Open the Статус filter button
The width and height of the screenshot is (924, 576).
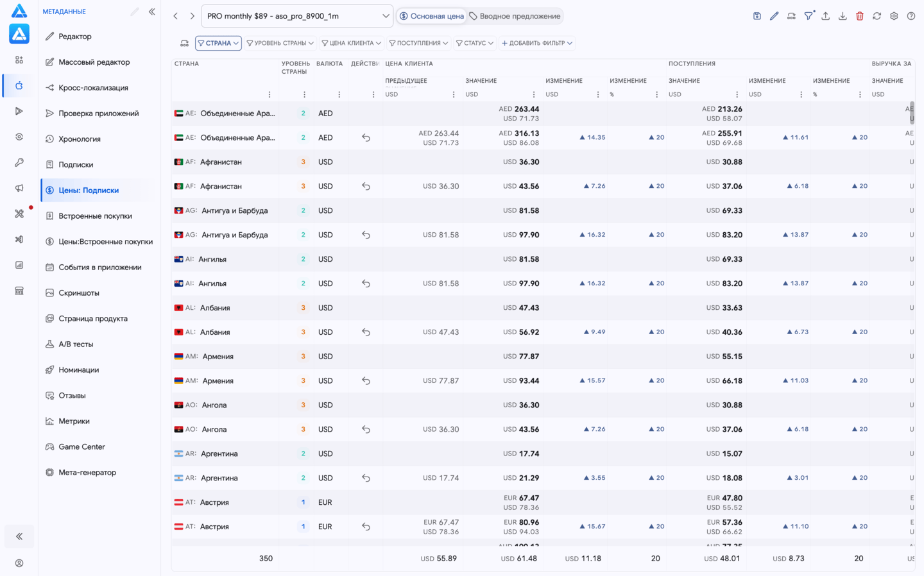pyautogui.click(x=475, y=43)
